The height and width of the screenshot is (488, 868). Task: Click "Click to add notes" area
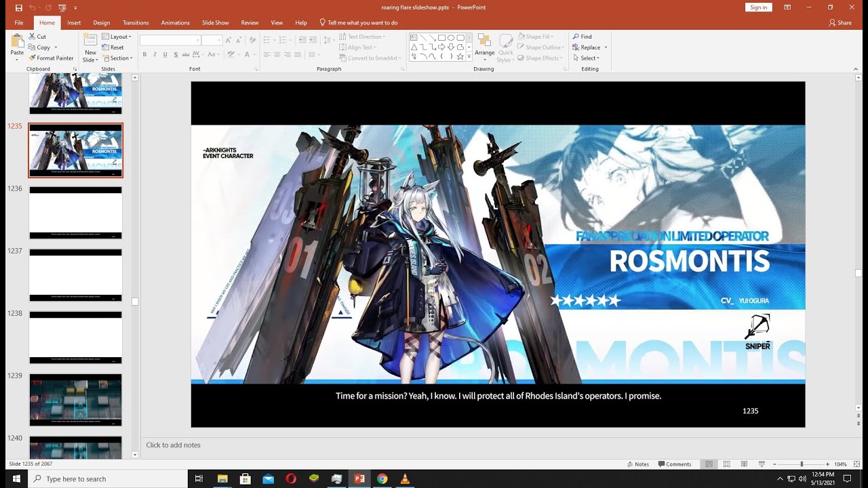(174, 445)
